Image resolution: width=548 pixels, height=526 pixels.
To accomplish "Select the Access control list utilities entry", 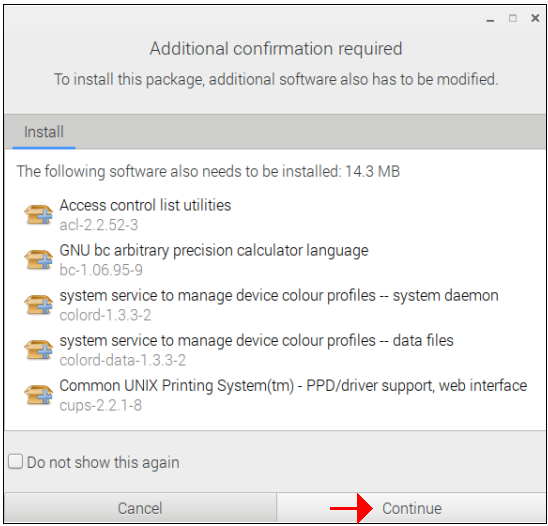I will click(x=275, y=215).
